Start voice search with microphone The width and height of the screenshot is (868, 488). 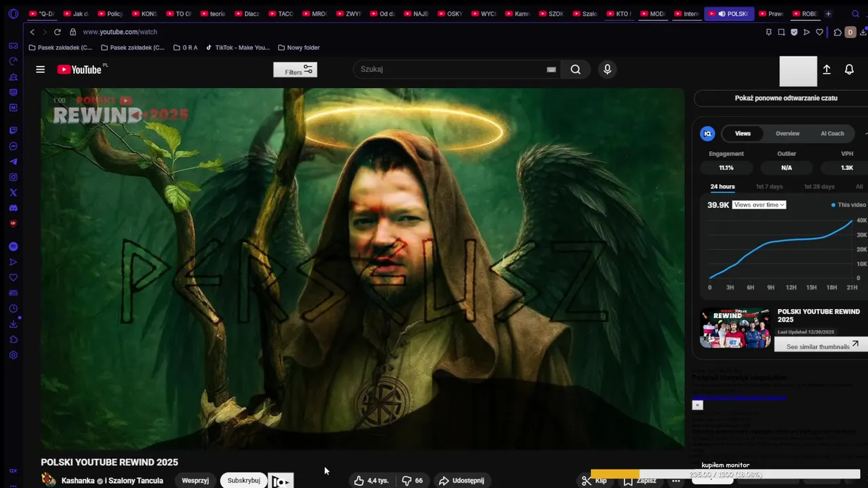click(x=607, y=69)
